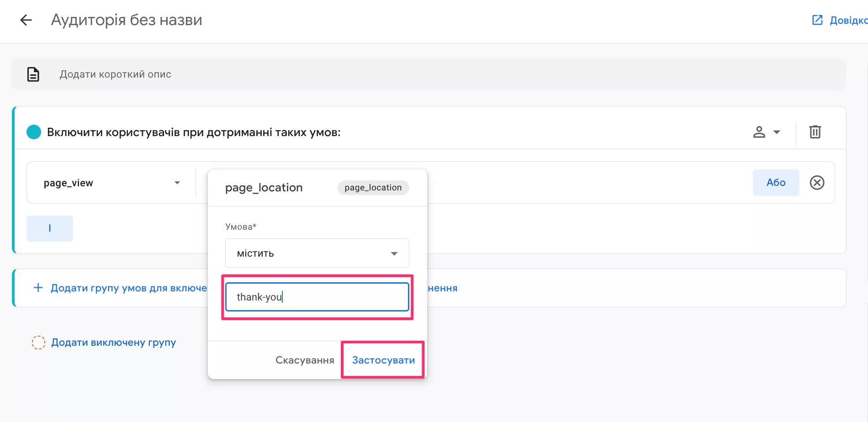
Task: Open the Довідка external link icon
Action: tap(817, 20)
